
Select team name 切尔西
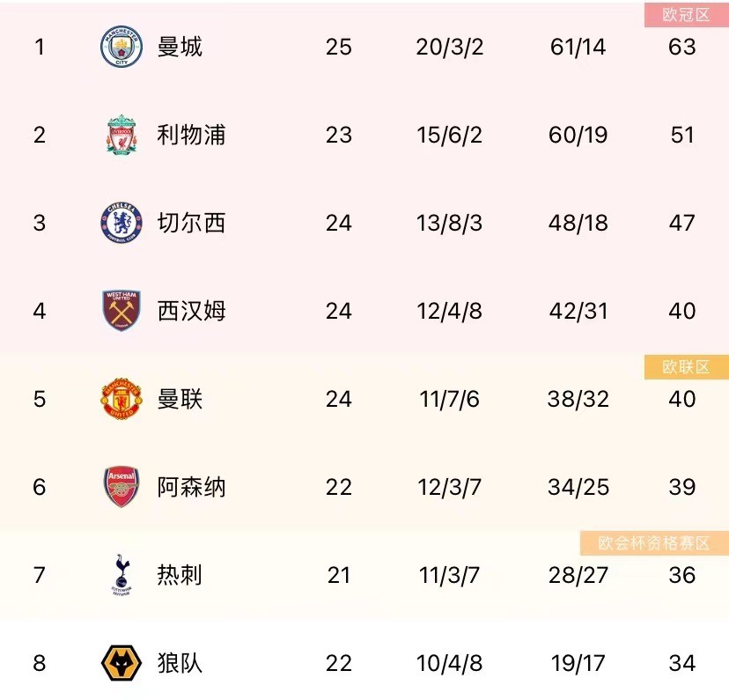pyautogui.click(x=191, y=223)
